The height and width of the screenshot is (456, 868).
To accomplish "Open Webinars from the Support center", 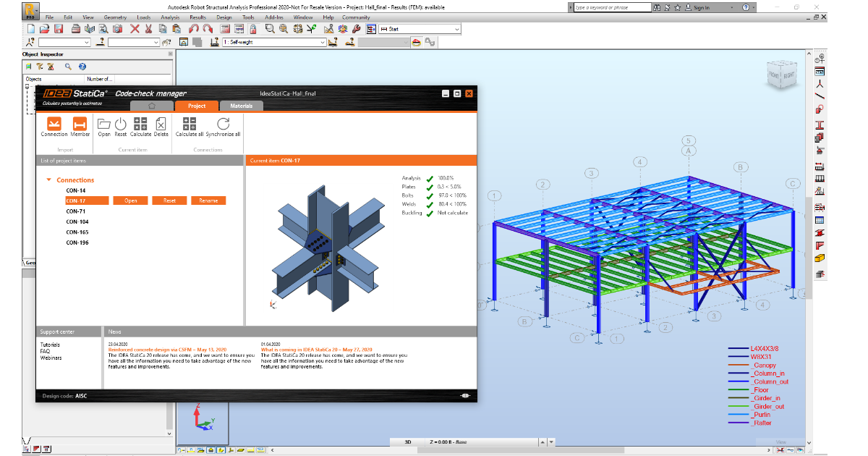I will click(x=51, y=357).
